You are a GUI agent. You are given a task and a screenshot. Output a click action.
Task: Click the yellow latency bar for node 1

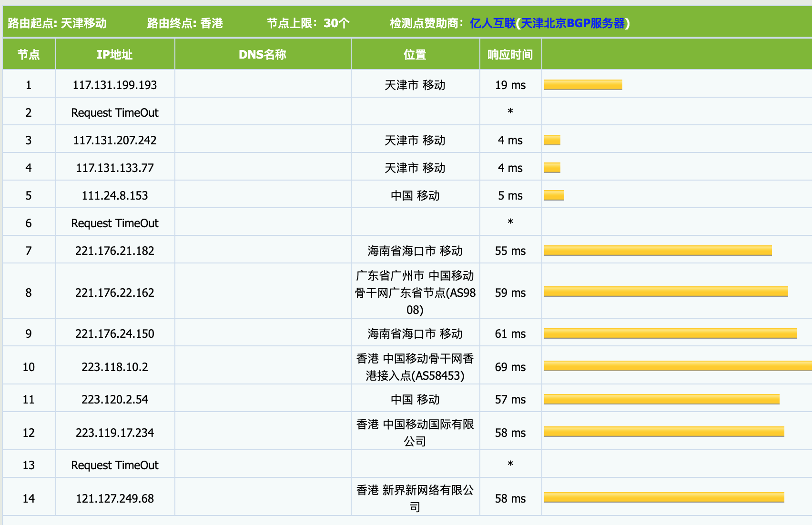[582, 85]
